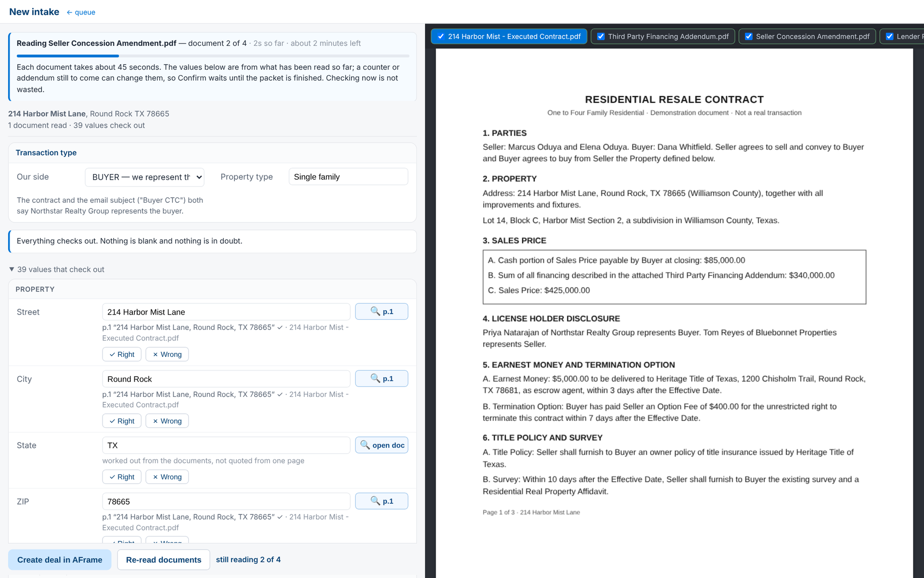Click the '1 document read · 39 values check out' text

(77, 125)
